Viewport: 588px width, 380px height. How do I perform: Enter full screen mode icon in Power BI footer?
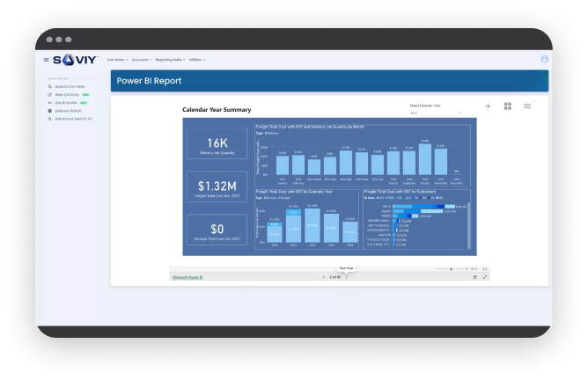tap(485, 277)
